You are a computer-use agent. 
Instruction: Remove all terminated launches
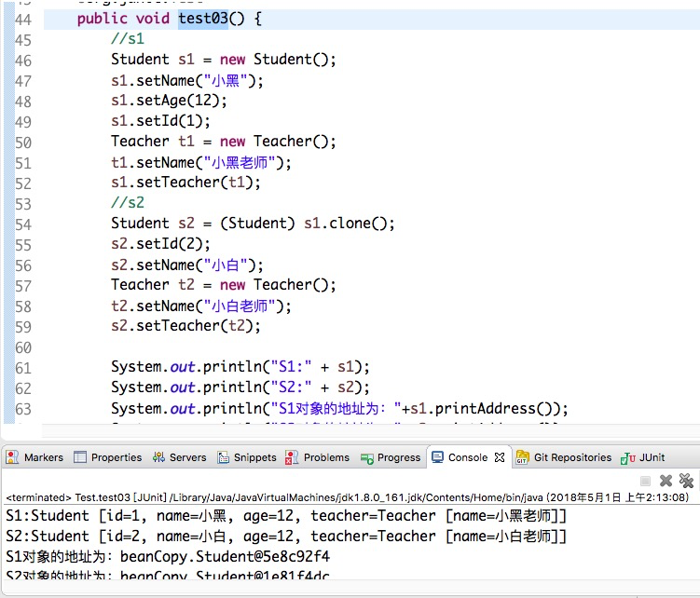[687, 481]
